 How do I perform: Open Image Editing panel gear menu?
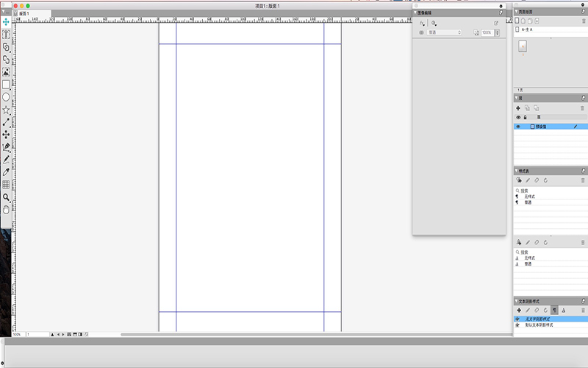tap(501, 7)
